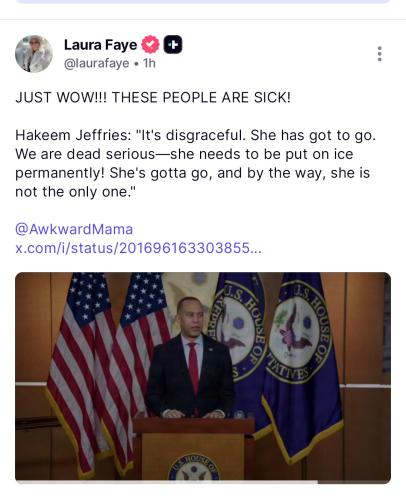The height and width of the screenshot is (500, 406).
Task: Click the speaker at the podium in video
Action: 190,357
